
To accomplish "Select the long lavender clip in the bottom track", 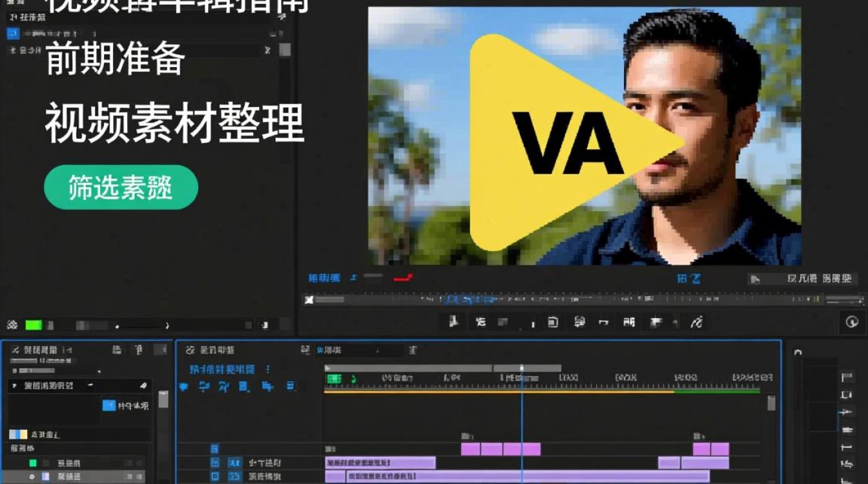I will click(x=528, y=477).
